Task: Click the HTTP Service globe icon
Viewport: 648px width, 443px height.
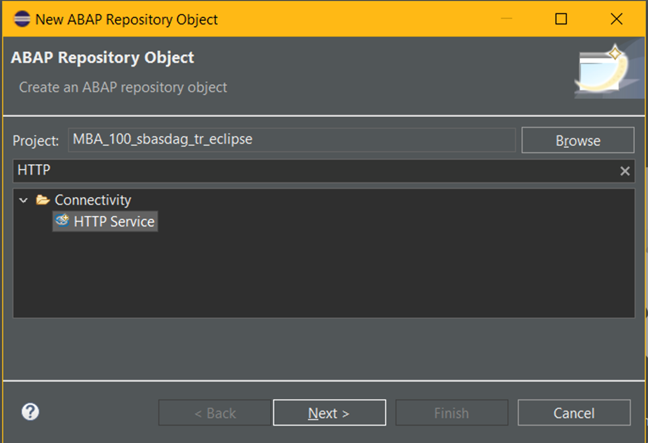Action: coord(62,221)
